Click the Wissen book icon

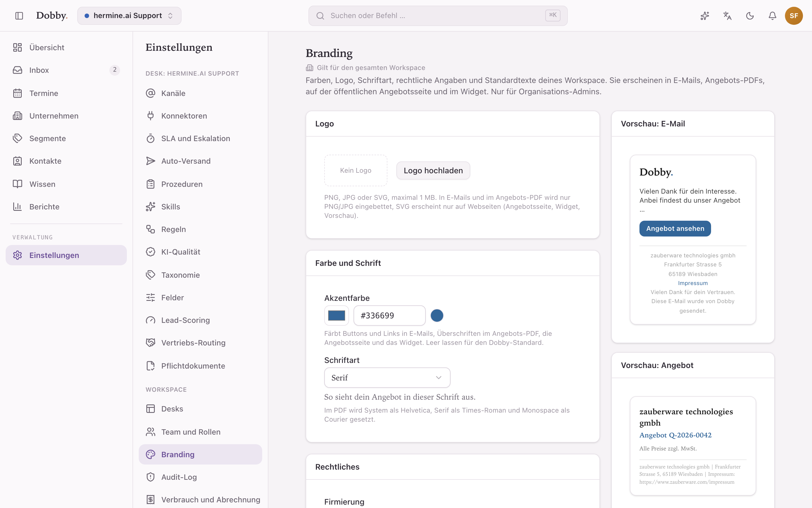point(17,184)
